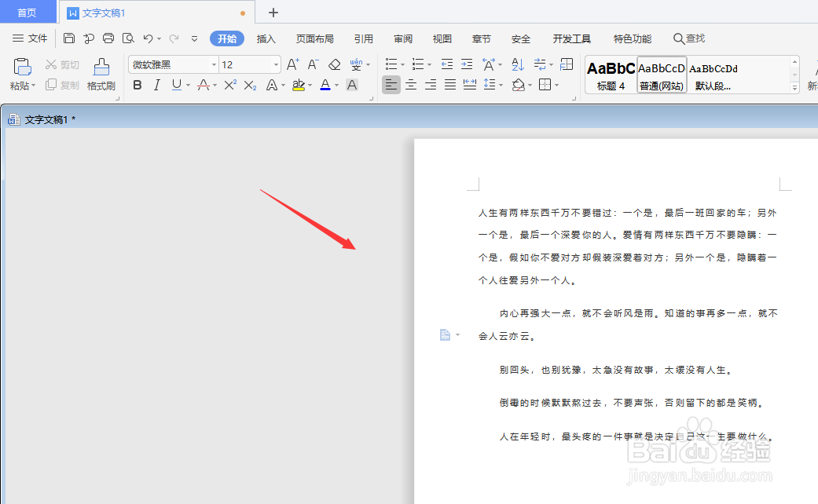This screenshot has height=504, width=818.
Task: Decrease paragraph indent
Action: click(x=447, y=64)
